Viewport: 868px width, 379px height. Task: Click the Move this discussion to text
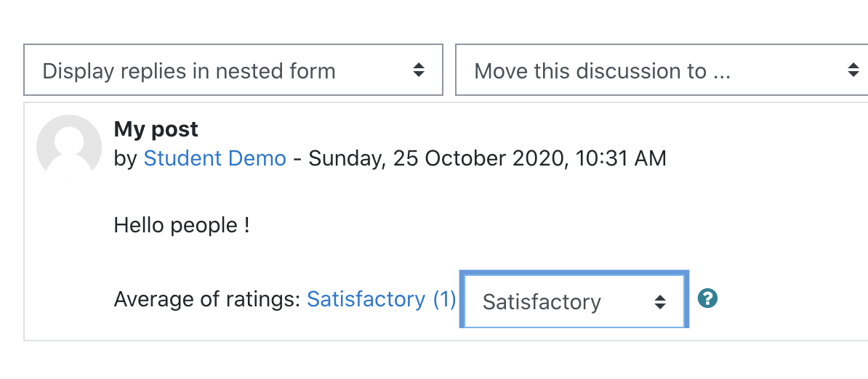[x=602, y=71]
